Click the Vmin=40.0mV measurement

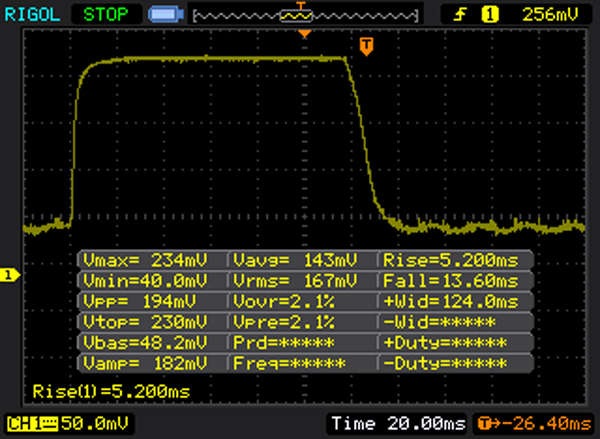click(145, 281)
